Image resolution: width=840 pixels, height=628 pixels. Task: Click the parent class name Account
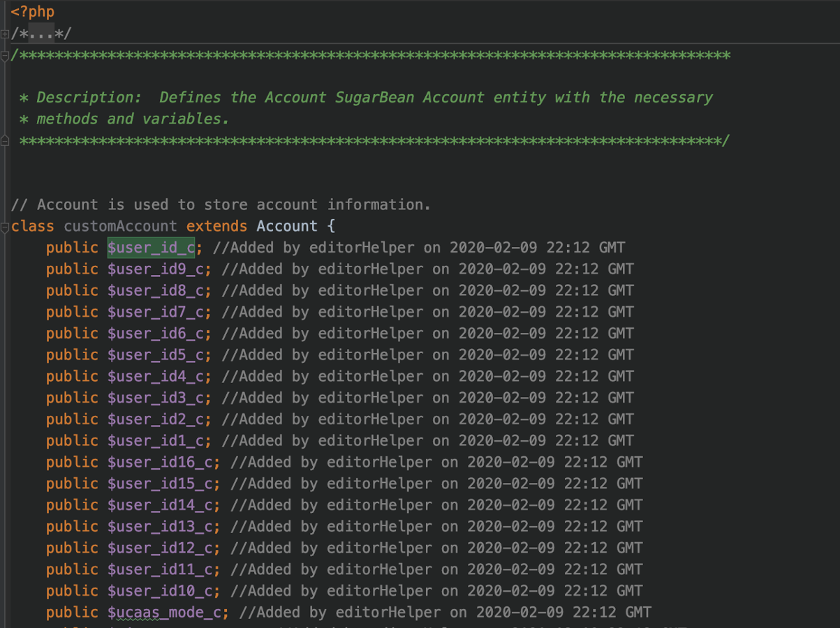click(x=286, y=226)
